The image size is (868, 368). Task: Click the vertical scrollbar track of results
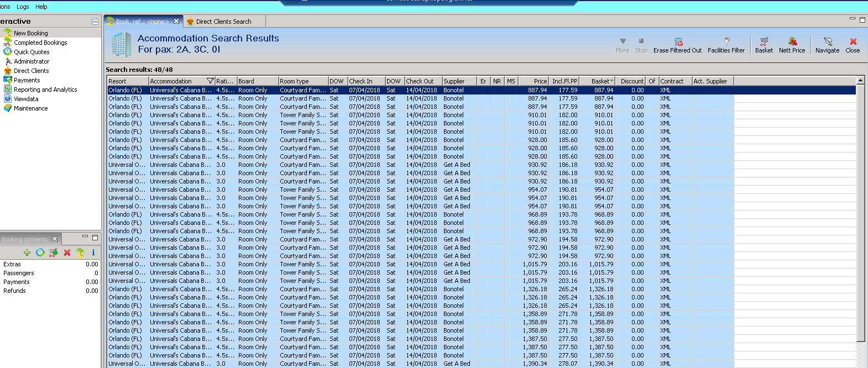click(x=860, y=354)
